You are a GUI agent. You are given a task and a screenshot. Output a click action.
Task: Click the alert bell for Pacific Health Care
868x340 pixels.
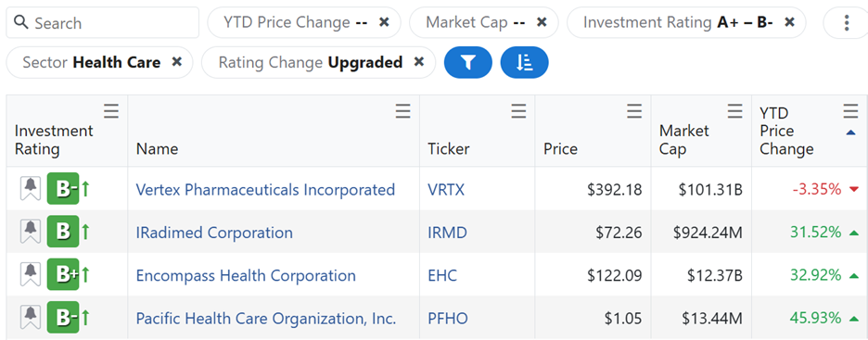[x=31, y=318]
